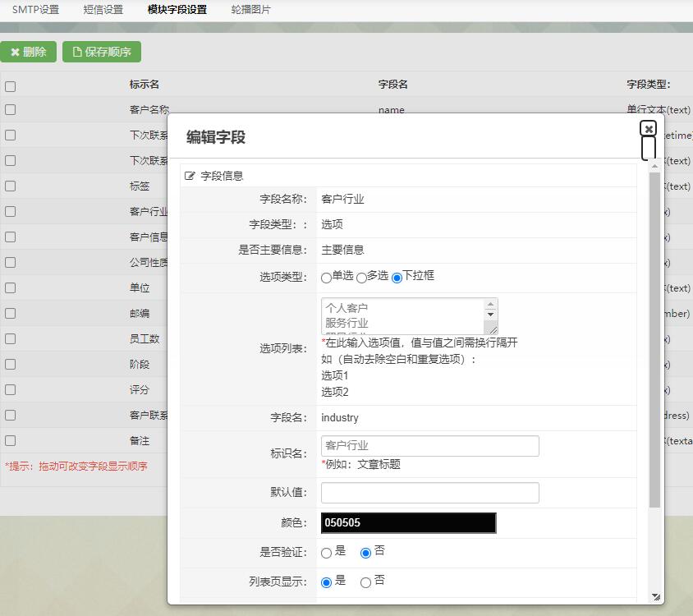Click the dialog resize handle at bottom-right corner
Viewport: 693px width, 616px height.
(x=655, y=597)
